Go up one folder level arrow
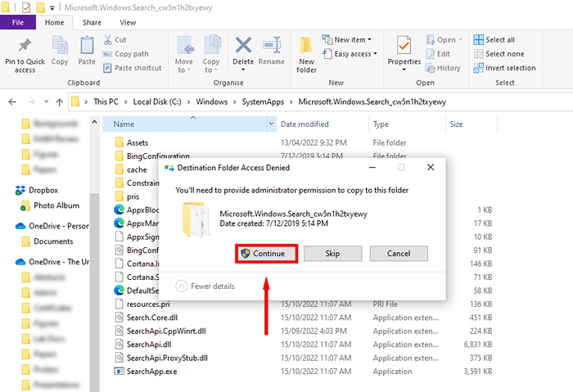Screen dimensions: 573x392 pyautogui.click(x=60, y=102)
